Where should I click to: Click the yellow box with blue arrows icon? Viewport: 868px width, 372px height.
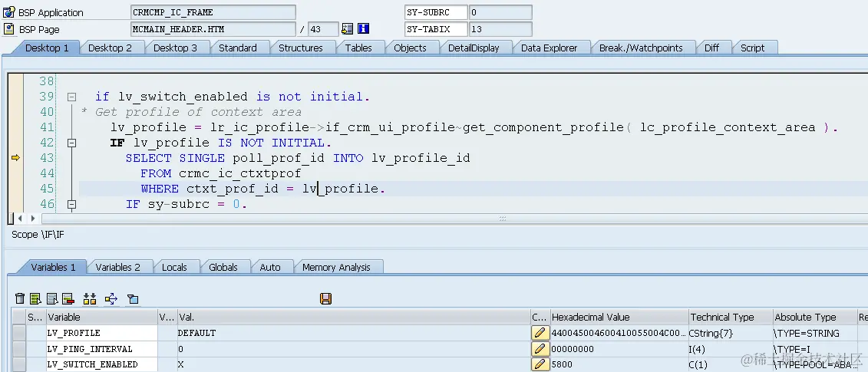(x=111, y=299)
